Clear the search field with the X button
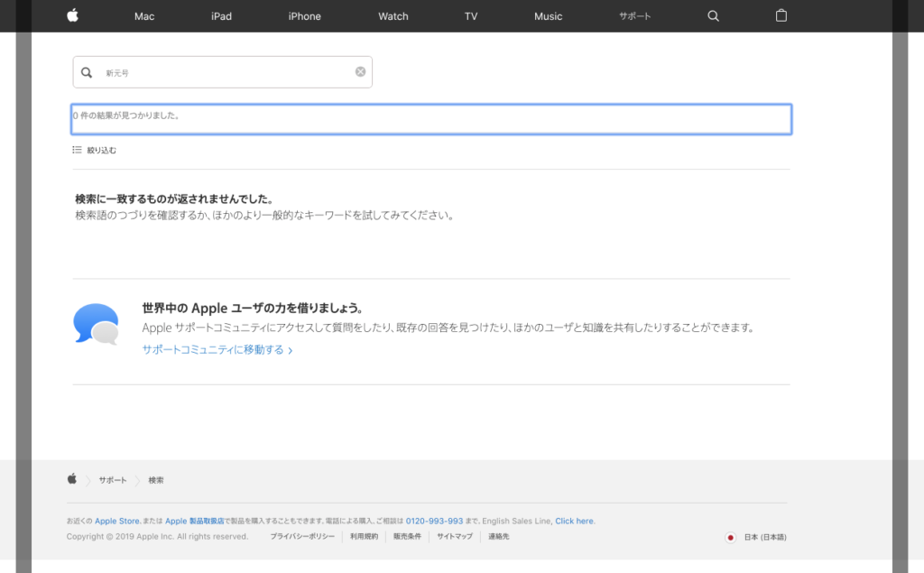Screen dimensions: 924x573 360,72
